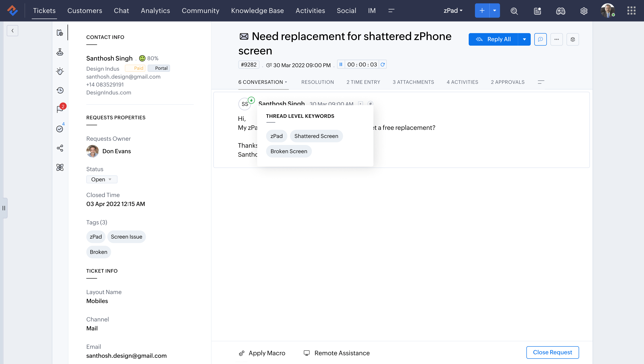
Task: Open the ticket history clock icon
Action: click(x=60, y=90)
